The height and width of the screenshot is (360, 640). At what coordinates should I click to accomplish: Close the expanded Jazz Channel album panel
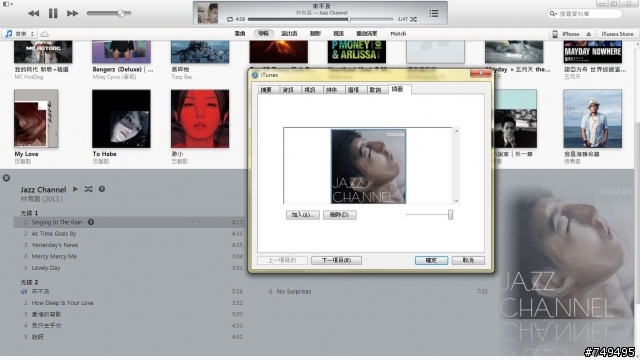pyautogui.click(x=7, y=178)
